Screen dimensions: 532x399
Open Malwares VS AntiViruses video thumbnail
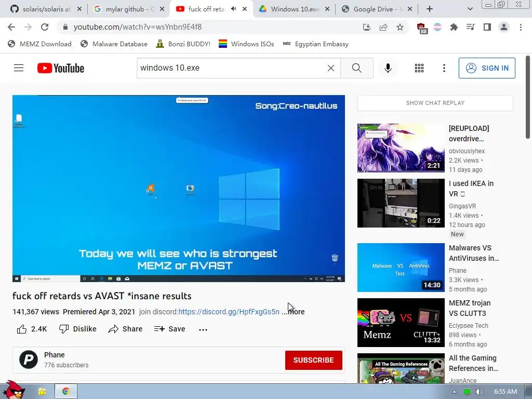click(x=401, y=268)
